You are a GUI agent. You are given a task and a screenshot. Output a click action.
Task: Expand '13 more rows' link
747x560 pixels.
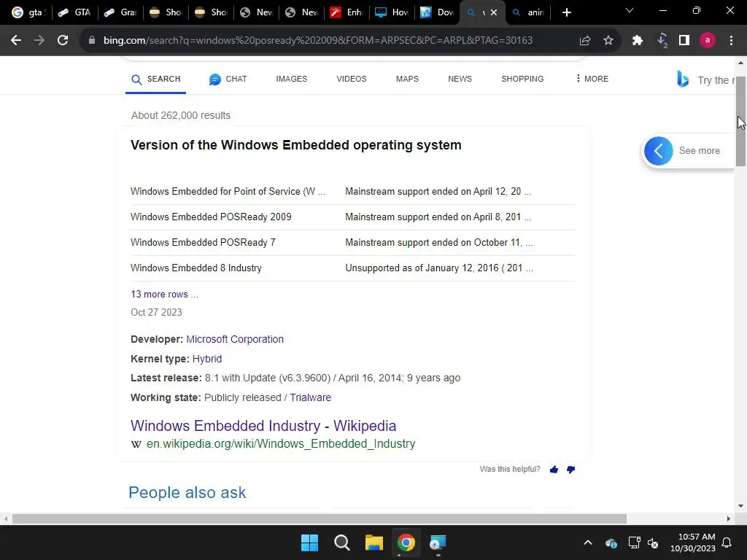[164, 295]
